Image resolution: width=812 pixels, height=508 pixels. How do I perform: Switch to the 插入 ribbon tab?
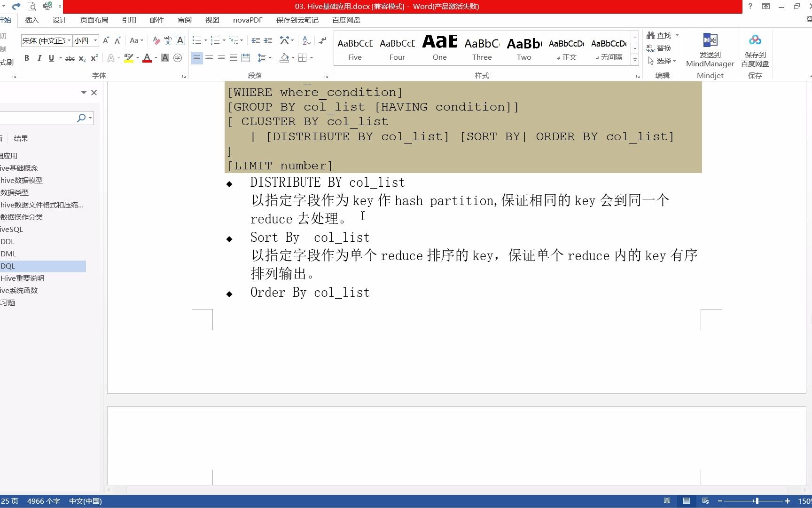31,20
